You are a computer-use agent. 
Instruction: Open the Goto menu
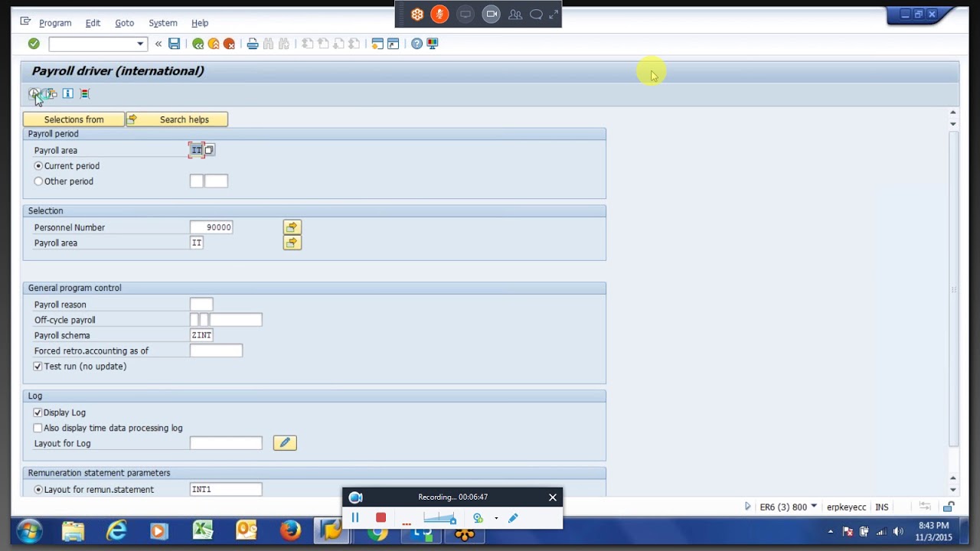(x=124, y=23)
